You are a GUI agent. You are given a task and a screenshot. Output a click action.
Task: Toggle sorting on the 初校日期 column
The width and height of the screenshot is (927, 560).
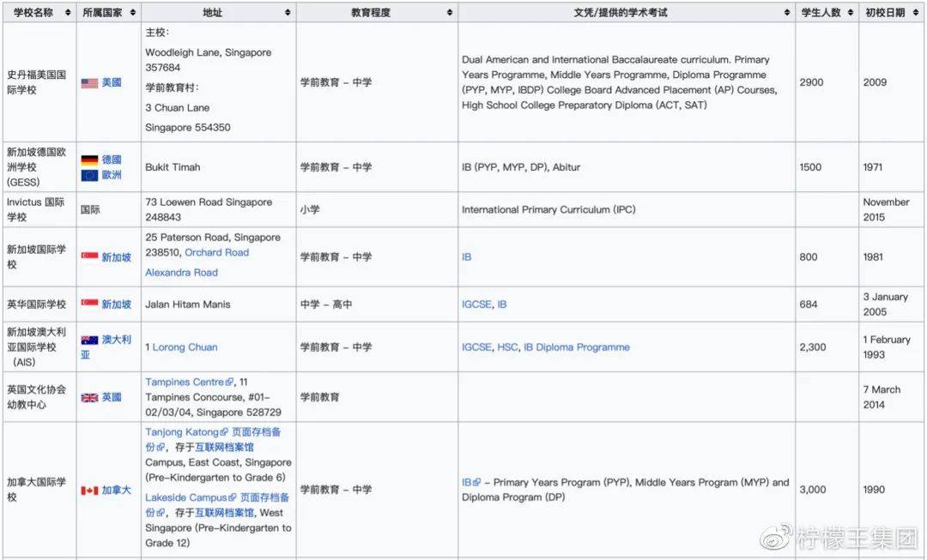(915, 12)
